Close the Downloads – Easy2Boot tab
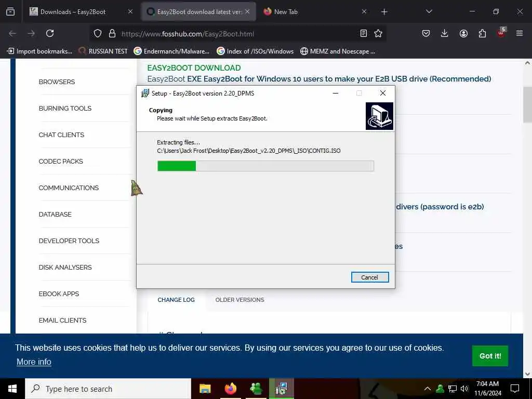The height and width of the screenshot is (399, 532). click(130, 11)
